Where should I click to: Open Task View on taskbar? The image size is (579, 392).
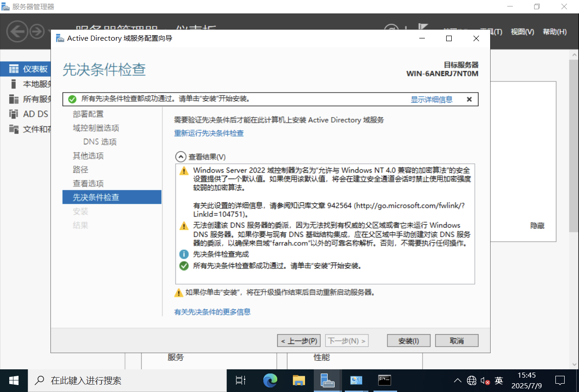click(x=241, y=380)
